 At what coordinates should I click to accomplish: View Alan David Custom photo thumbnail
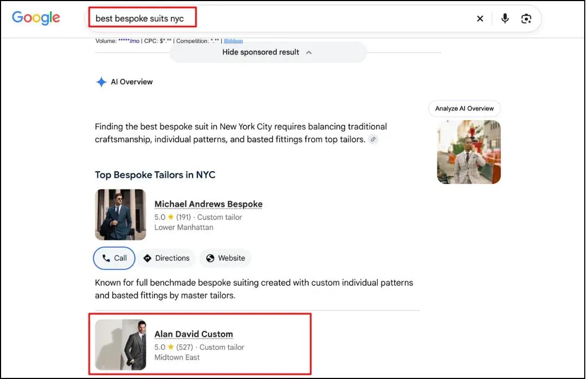120,345
